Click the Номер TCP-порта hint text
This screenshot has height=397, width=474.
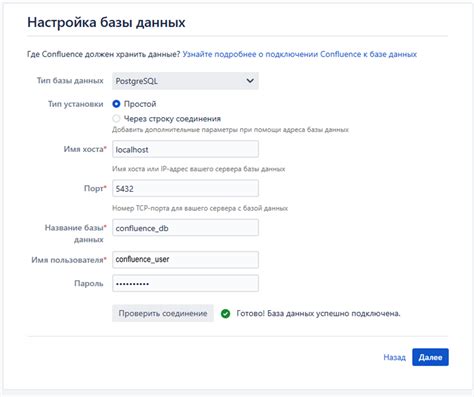(x=200, y=208)
